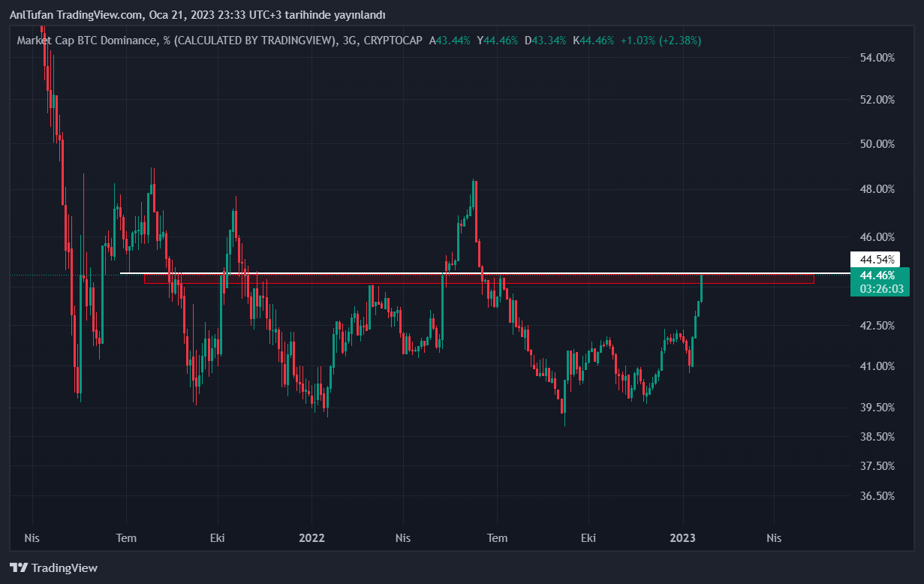Image resolution: width=924 pixels, height=584 pixels.
Task: Click the 36.50% price axis label
Action: click(x=875, y=496)
